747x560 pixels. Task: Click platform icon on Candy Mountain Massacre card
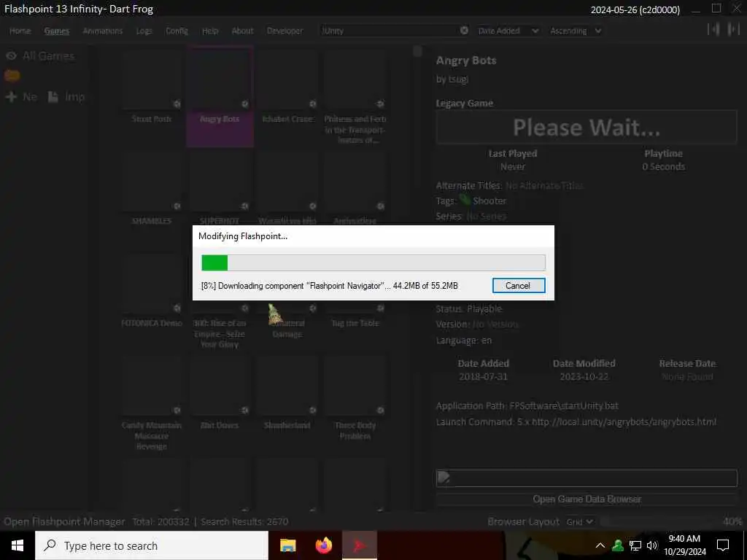[x=177, y=410]
